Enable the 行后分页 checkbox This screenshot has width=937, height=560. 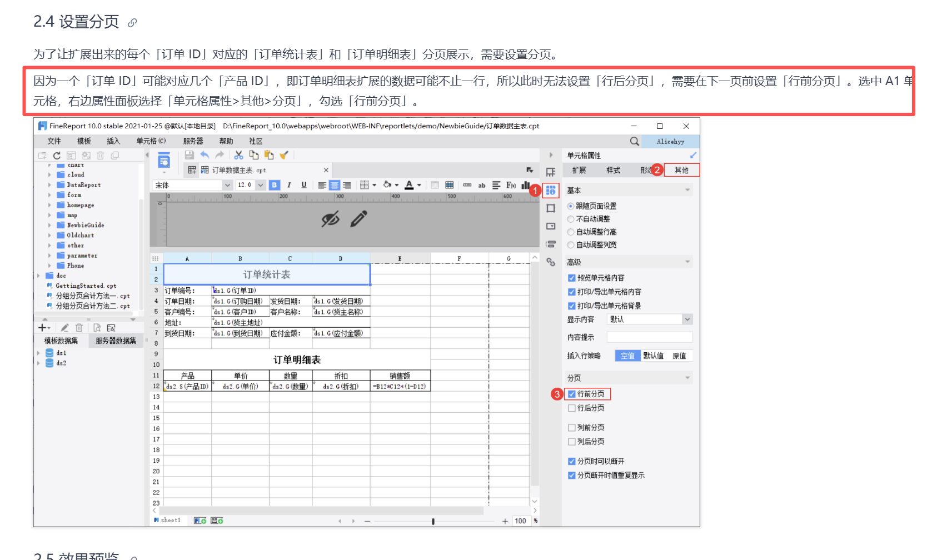coord(571,408)
